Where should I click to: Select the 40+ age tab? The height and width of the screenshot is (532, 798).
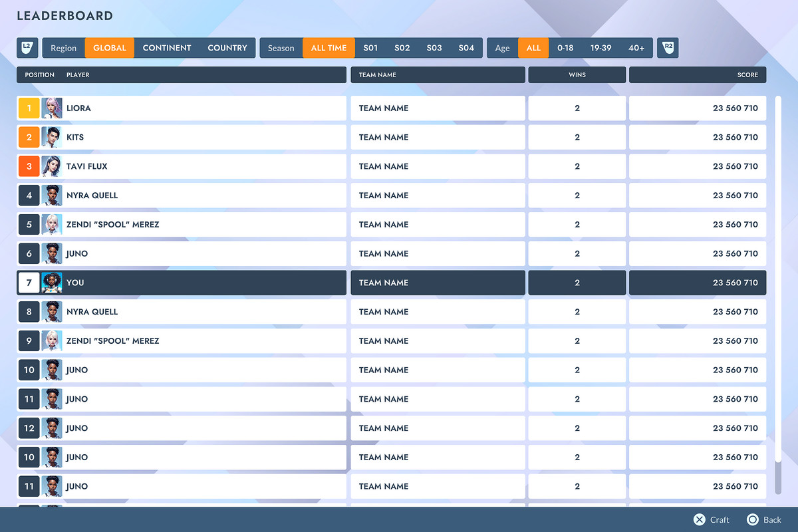(x=636, y=47)
